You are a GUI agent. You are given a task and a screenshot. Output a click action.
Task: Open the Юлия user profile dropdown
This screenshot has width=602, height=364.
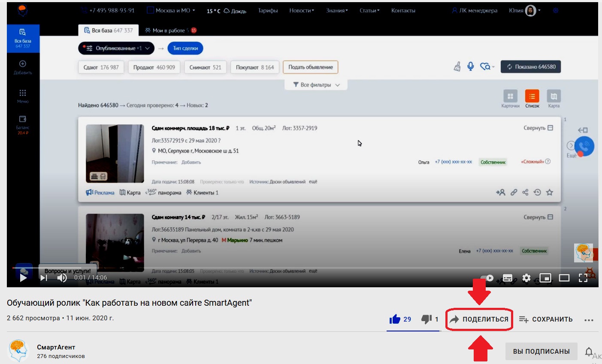click(524, 10)
